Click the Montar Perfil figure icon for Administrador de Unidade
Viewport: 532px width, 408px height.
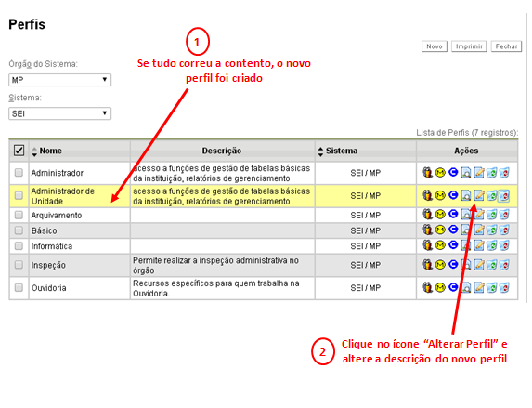point(427,195)
